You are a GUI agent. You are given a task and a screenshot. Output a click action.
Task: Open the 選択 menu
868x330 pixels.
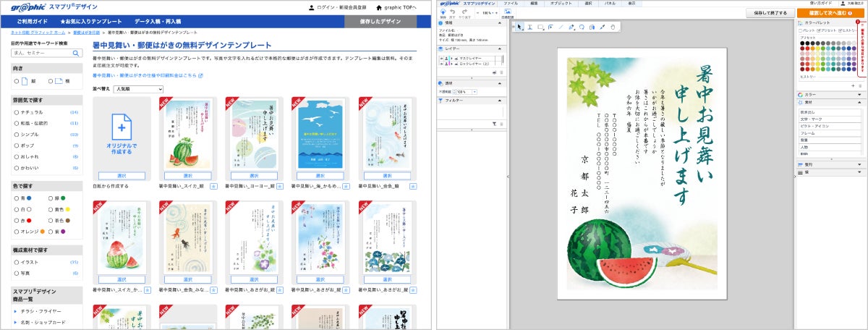tap(588, 4)
